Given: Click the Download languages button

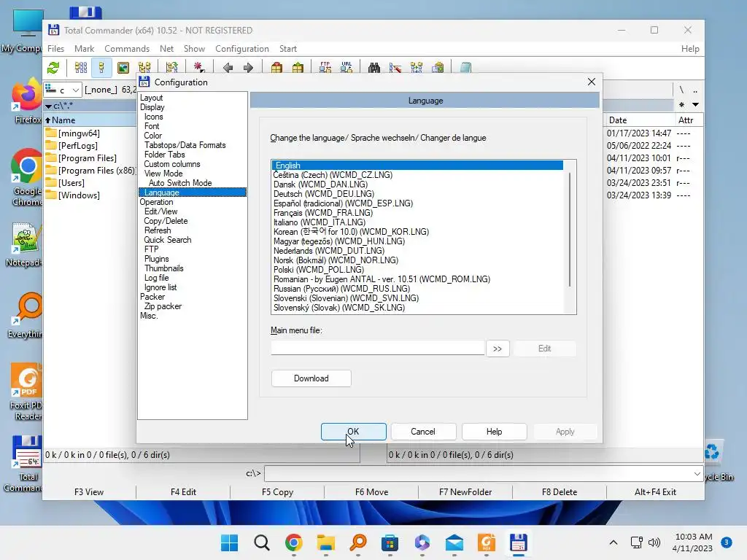Looking at the screenshot, I should pyautogui.click(x=311, y=378).
